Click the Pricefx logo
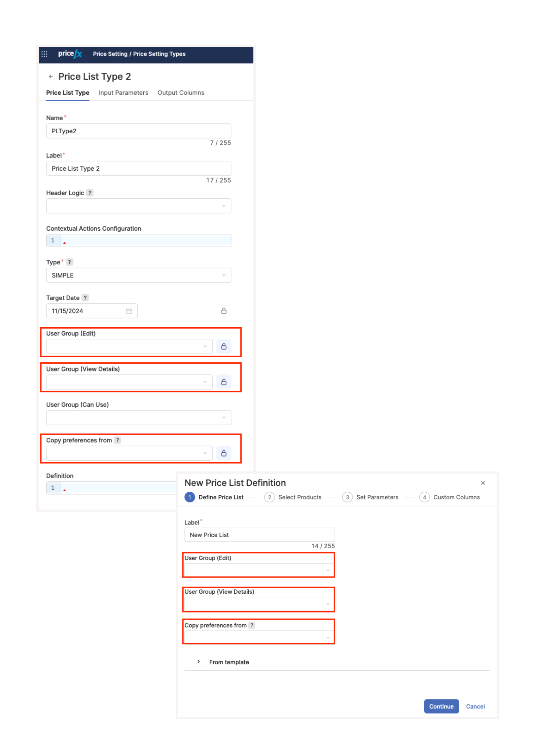The image size is (534, 756). coord(70,54)
